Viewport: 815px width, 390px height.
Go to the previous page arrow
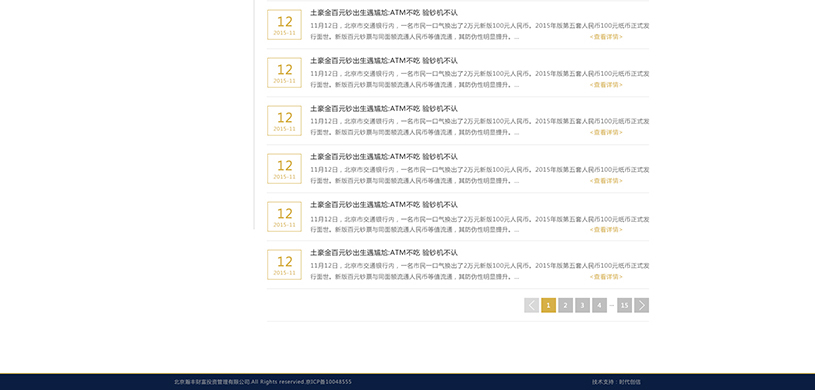[531, 305]
